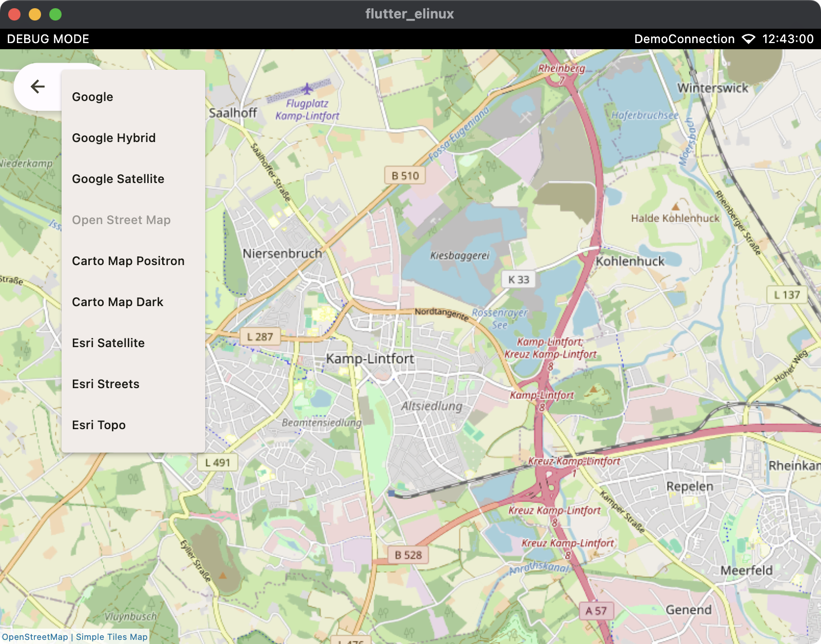The width and height of the screenshot is (821, 644).
Task: Choose Google Hybrid map layer
Action: pos(133,138)
